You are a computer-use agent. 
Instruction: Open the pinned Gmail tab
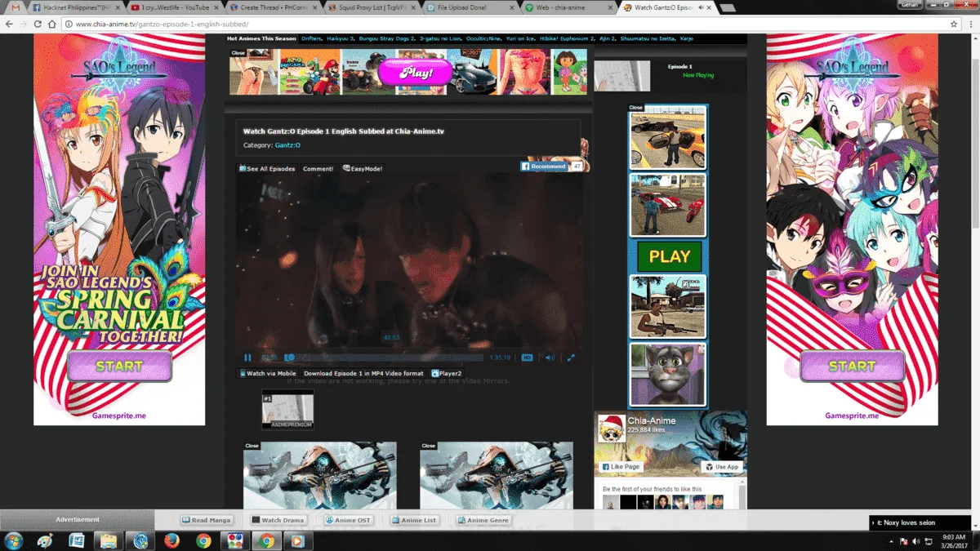pyautogui.click(x=14, y=7)
